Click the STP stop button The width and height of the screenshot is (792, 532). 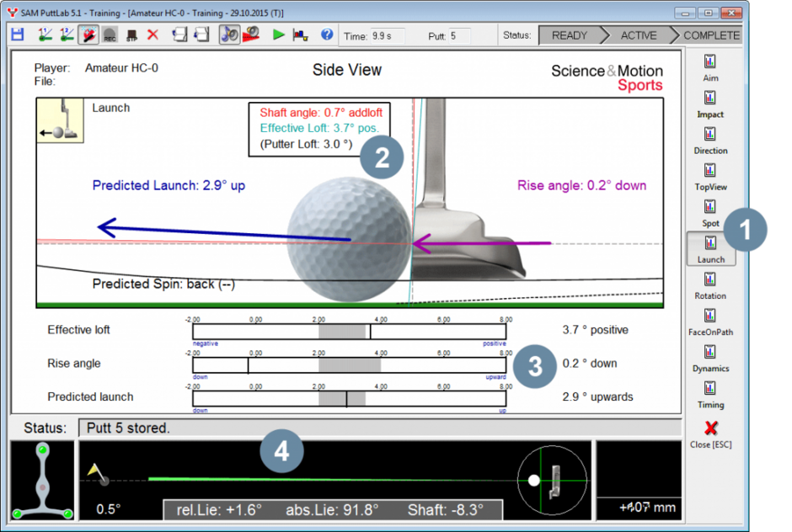(x=131, y=35)
